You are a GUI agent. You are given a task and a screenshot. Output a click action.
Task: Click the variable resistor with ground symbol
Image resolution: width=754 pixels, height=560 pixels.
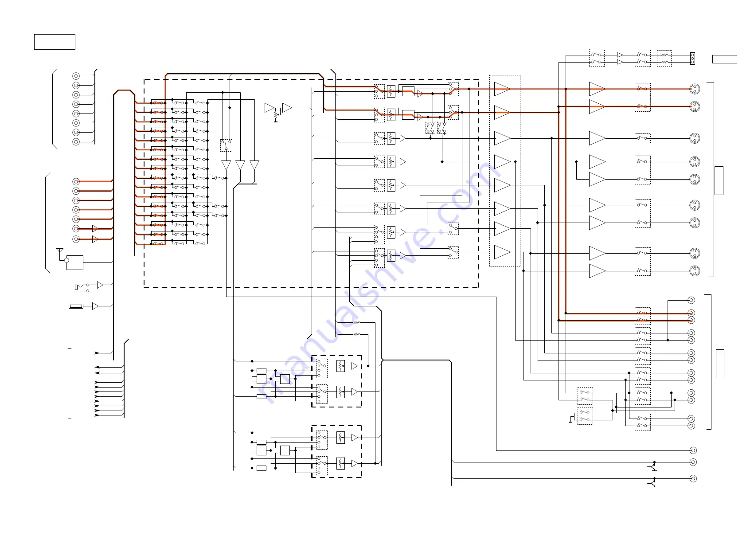276,116
